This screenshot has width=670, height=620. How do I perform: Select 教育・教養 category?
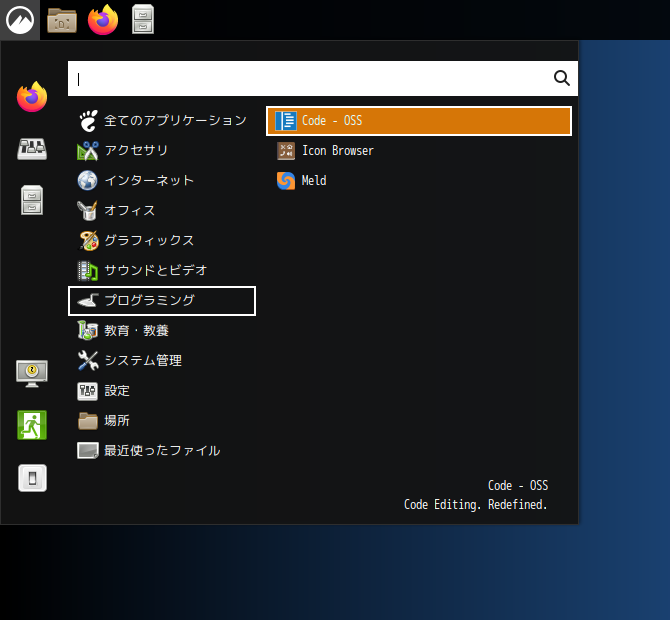[162, 331]
